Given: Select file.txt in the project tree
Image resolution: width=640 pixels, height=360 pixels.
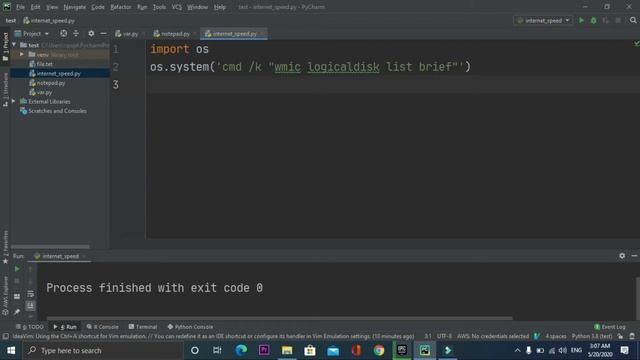Looking at the screenshot, I should [44, 64].
